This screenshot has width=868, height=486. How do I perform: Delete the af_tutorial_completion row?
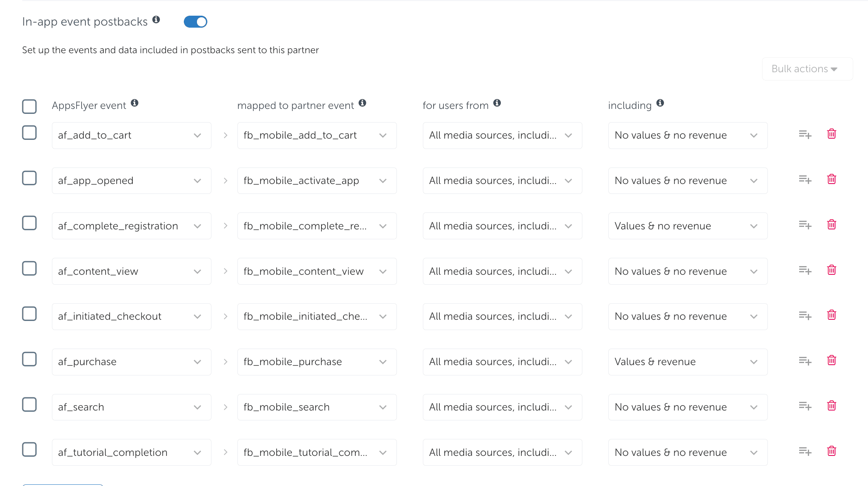[x=832, y=451]
